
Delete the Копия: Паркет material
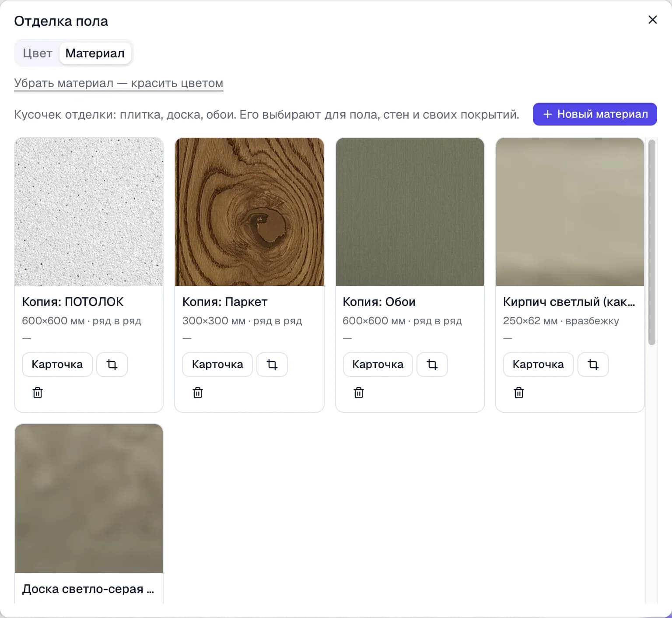(x=198, y=393)
